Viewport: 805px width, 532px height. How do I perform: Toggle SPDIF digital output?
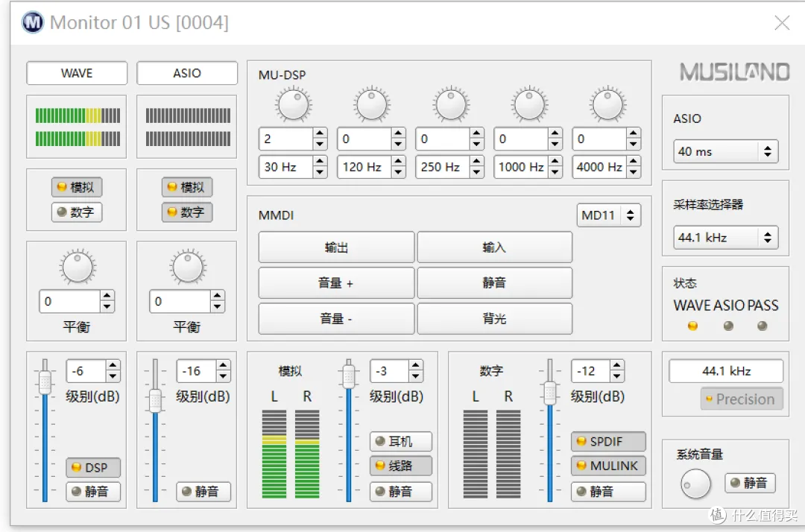[608, 441]
